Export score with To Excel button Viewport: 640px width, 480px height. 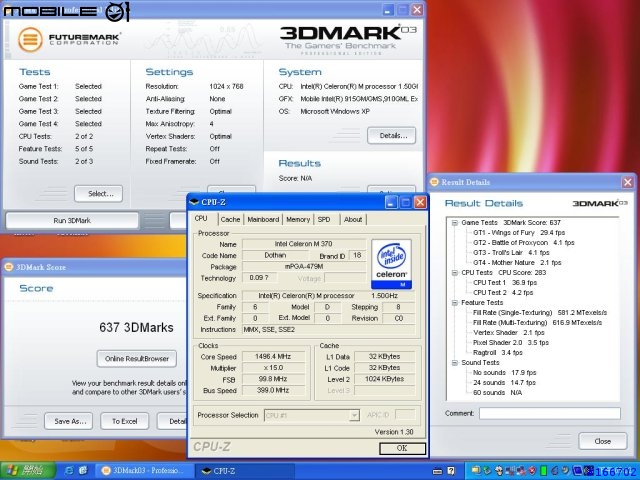124,421
